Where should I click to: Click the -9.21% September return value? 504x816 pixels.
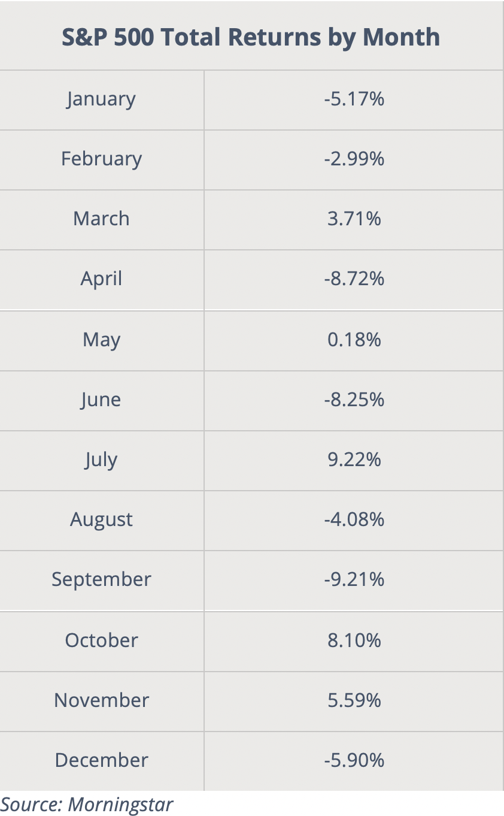354,579
